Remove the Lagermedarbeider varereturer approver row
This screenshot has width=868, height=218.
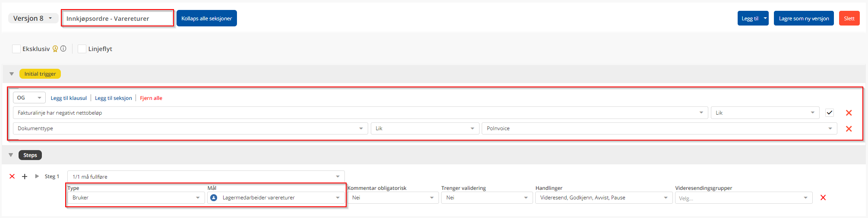tap(823, 198)
